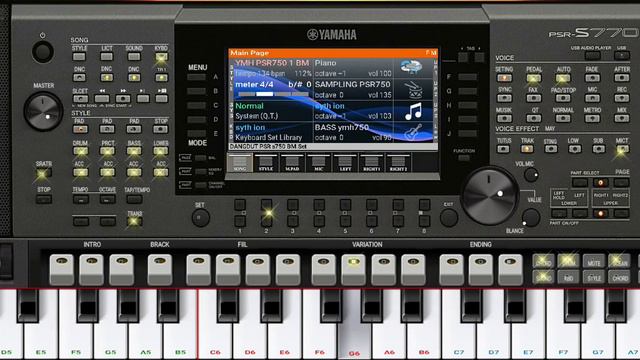Screen dimensions: 640x360
Task: Tap the power button above MASTER
Action: (42, 52)
